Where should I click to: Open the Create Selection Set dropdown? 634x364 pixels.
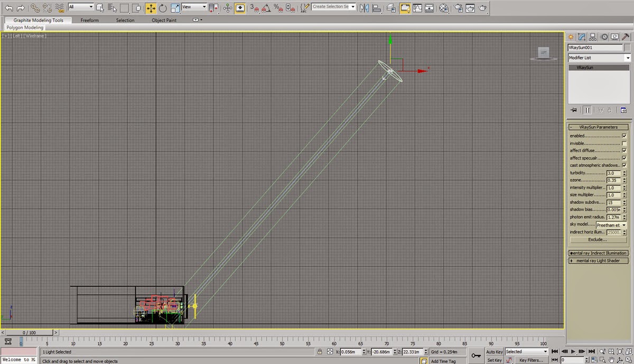(333, 7)
